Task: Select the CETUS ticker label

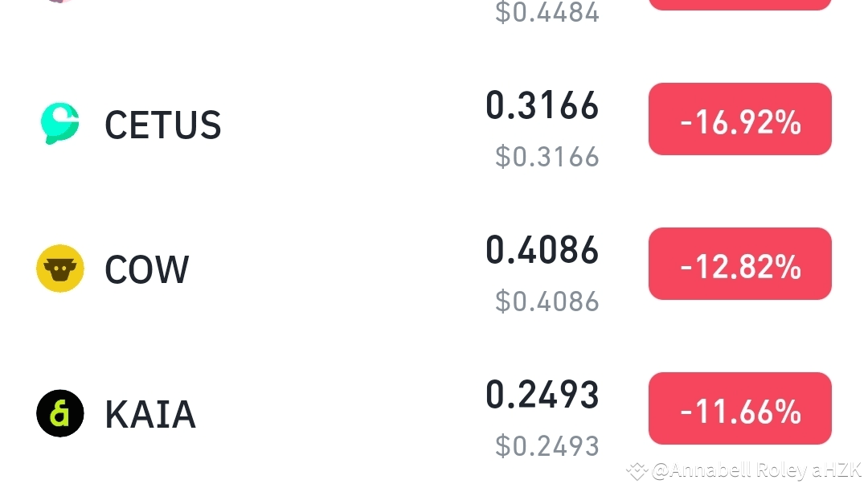Action: click(162, 125)
